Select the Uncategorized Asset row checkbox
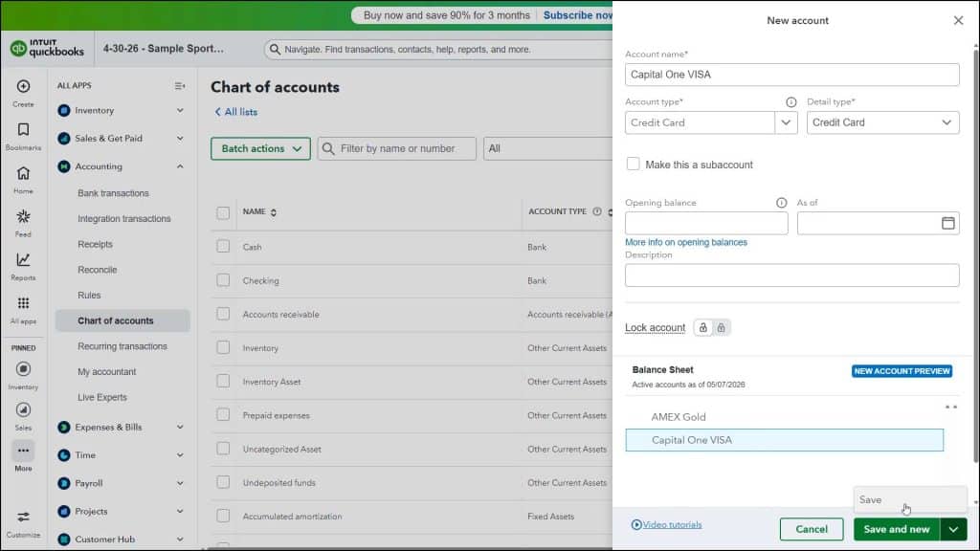 point(223,449)
